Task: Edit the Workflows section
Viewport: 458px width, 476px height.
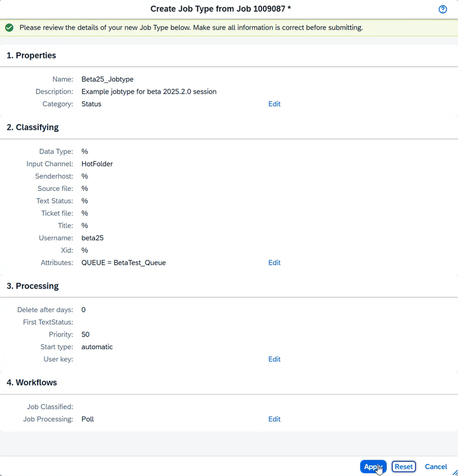Action: pos(274,419)
